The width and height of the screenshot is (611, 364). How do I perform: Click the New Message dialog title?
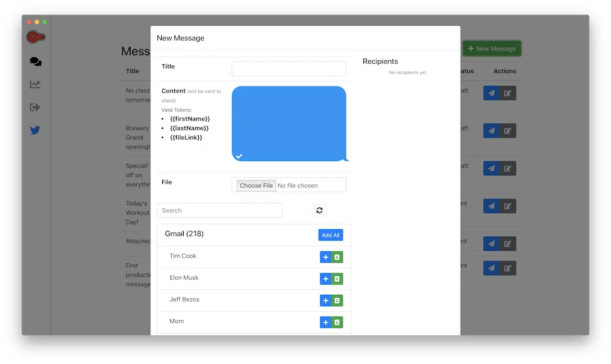[180, 38]
